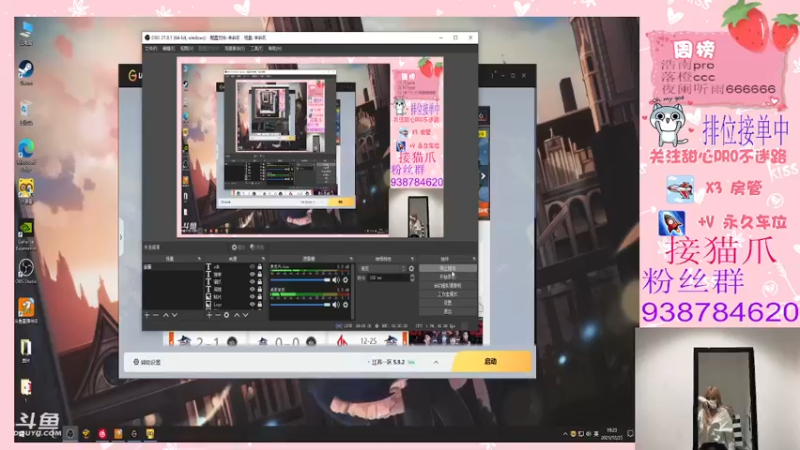Click the transition duration input field
Image resolution: width=800 pixels, height=450 pixels.
click(x=389, y=278)
